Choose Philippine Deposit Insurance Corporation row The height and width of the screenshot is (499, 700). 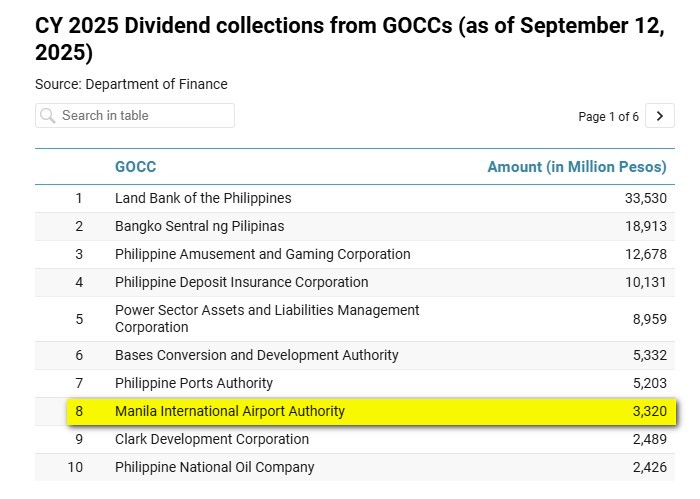pyautogui.click(x=241, y=282)
